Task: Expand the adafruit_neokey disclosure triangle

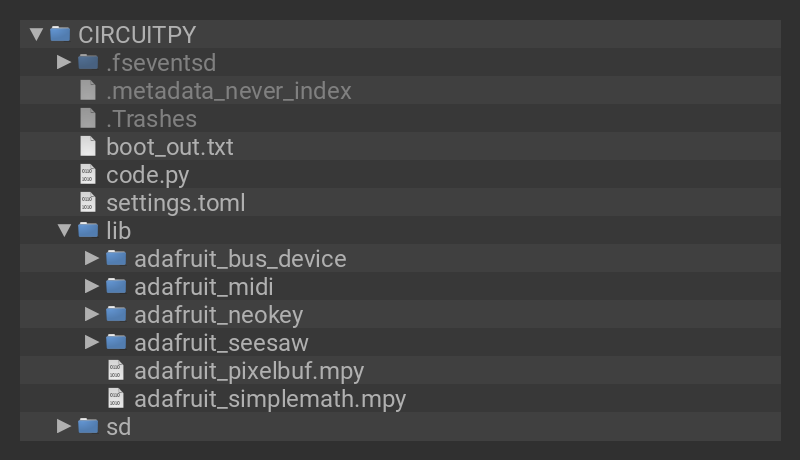Action: coord(92,314)
